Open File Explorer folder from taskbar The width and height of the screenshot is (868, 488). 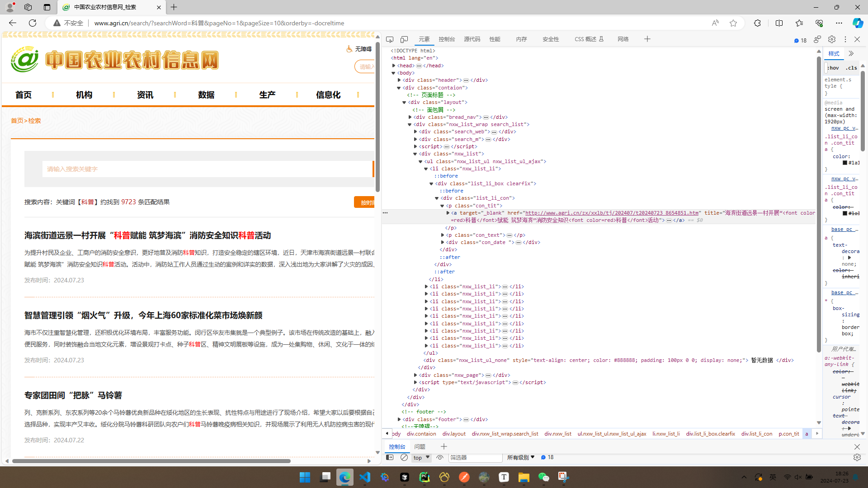pyautogui.click(x=524, y=477)
